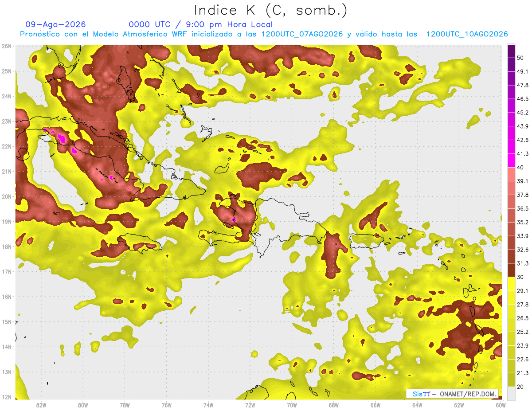Select the light gray color bar segment below 20

tap(511, 393)
